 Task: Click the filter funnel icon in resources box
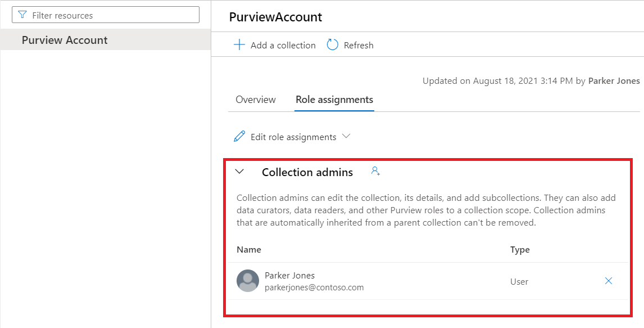[x=22, y=15]
